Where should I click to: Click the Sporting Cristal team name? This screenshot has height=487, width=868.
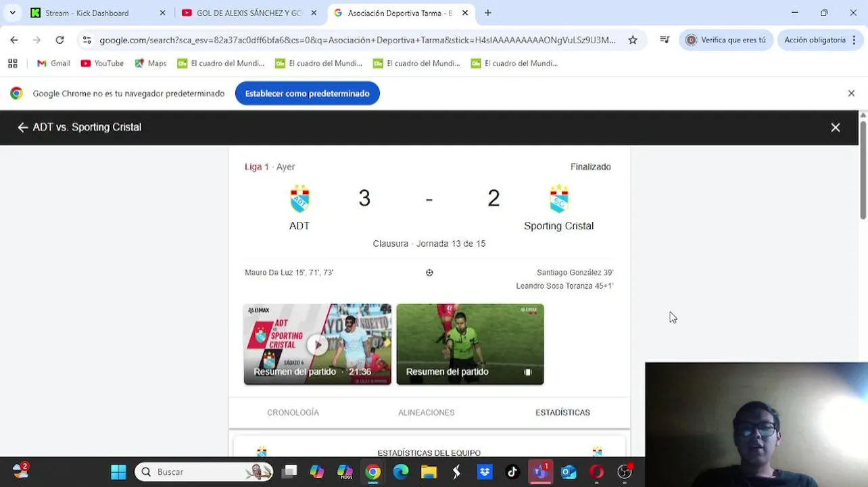[558, 226]
